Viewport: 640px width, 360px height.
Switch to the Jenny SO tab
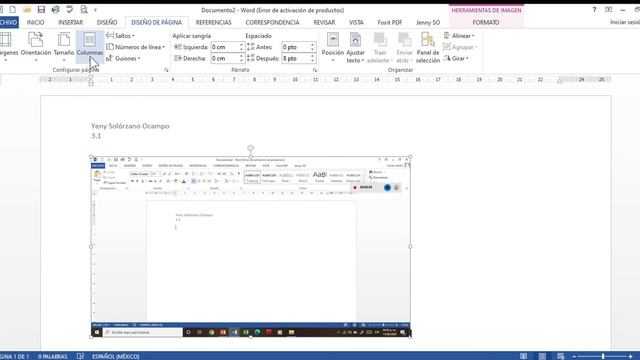(x=428, y=22)
